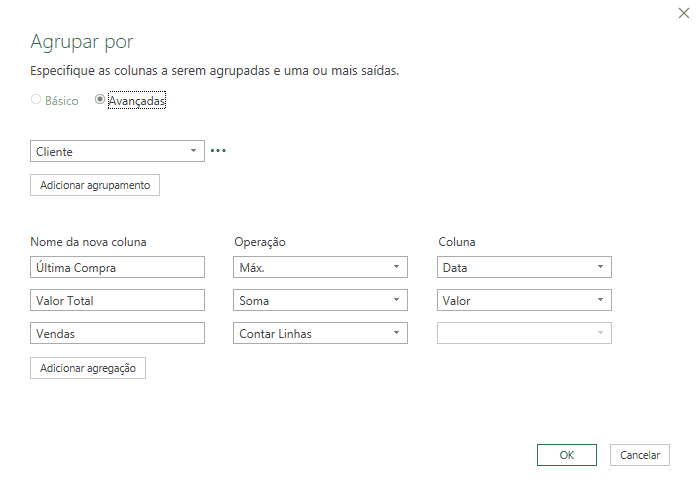
Task: Open the Data column dropdown
Action: [524, 267]
